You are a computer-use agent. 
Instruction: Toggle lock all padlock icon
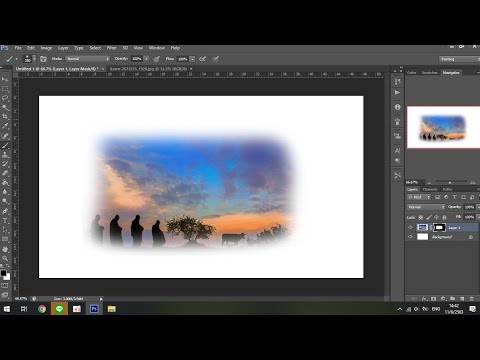point(444,217)
